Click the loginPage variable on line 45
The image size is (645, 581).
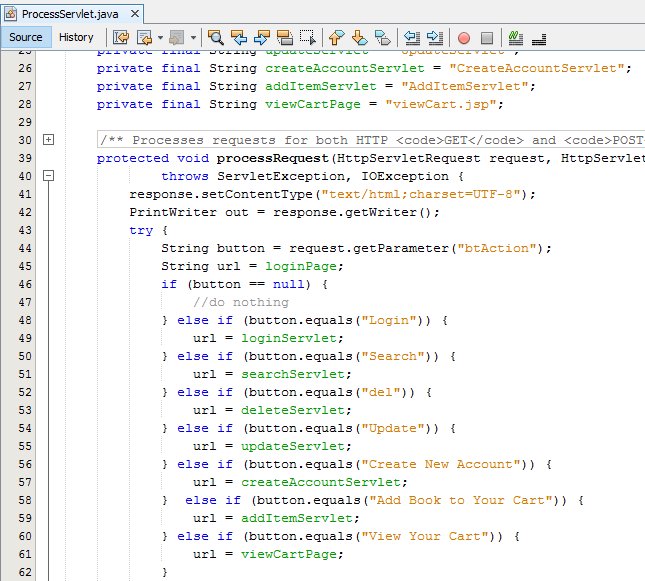pos(301,266)
